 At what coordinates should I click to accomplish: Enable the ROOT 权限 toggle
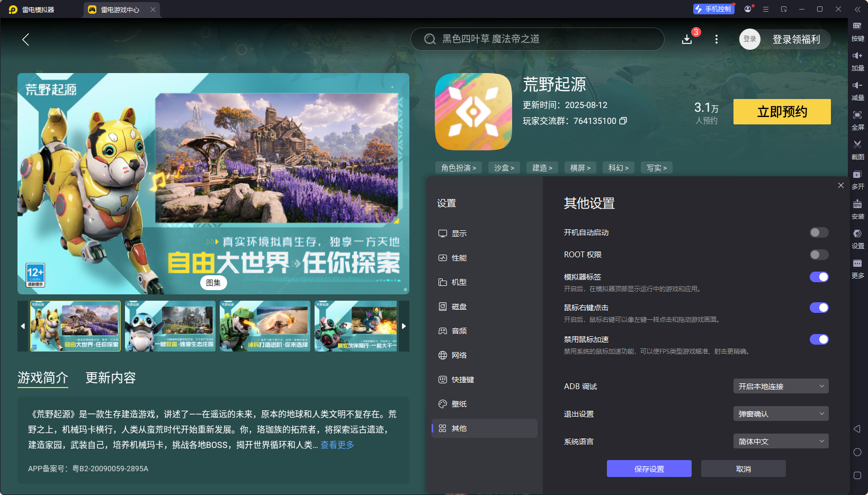pos(819,255)
